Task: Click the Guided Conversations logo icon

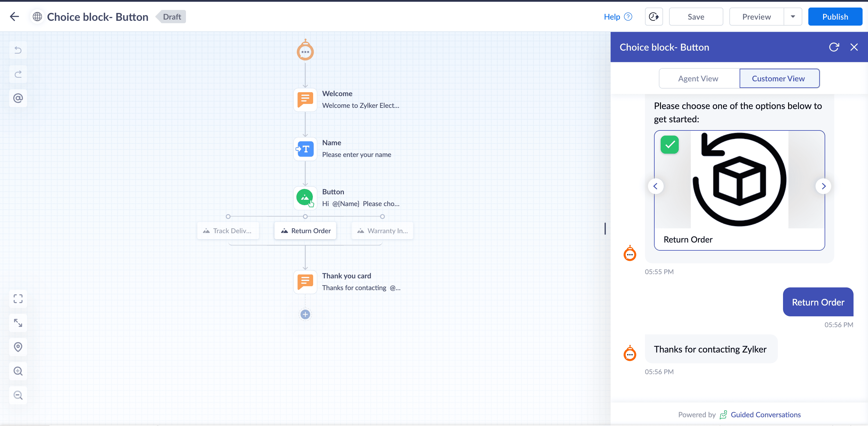Action: 723,415
